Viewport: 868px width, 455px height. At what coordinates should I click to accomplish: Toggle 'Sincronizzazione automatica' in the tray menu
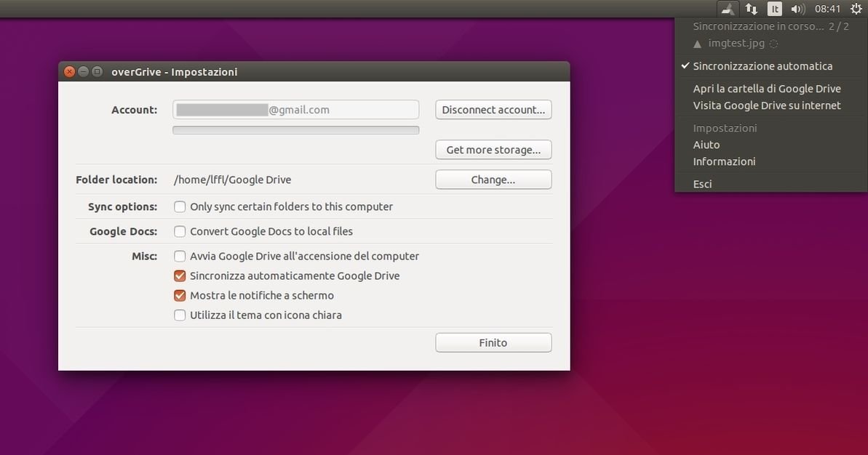771,66
